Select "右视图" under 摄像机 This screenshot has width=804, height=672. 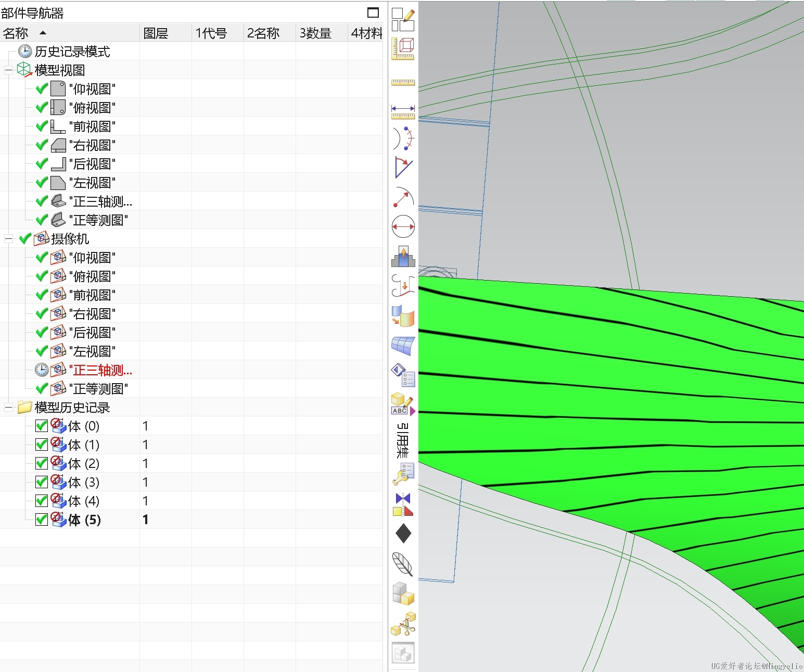click(x=92, y=314)
